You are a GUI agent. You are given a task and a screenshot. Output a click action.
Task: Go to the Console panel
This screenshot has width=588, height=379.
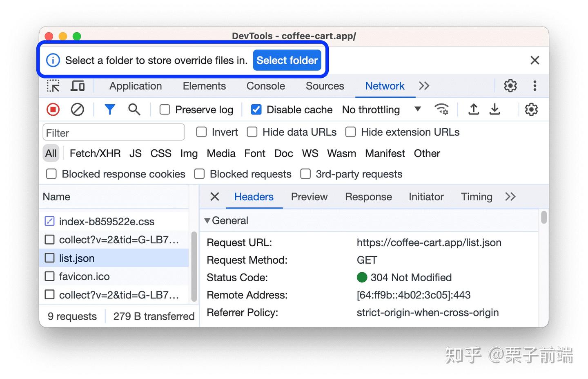[266, 86]
